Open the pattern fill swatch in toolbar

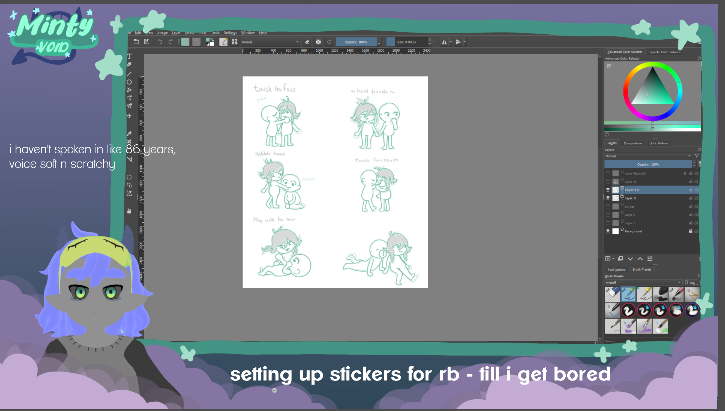[x=197, y=42]
